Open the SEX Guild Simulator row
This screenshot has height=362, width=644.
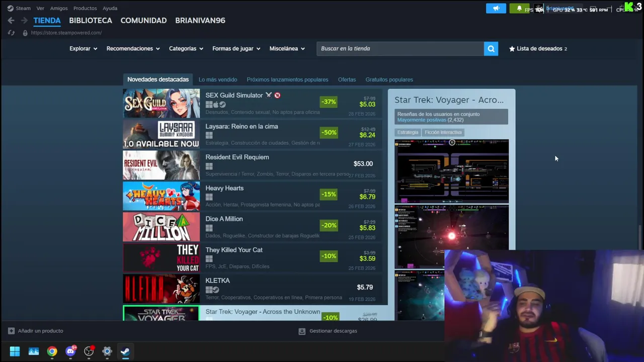pos(252,104)
